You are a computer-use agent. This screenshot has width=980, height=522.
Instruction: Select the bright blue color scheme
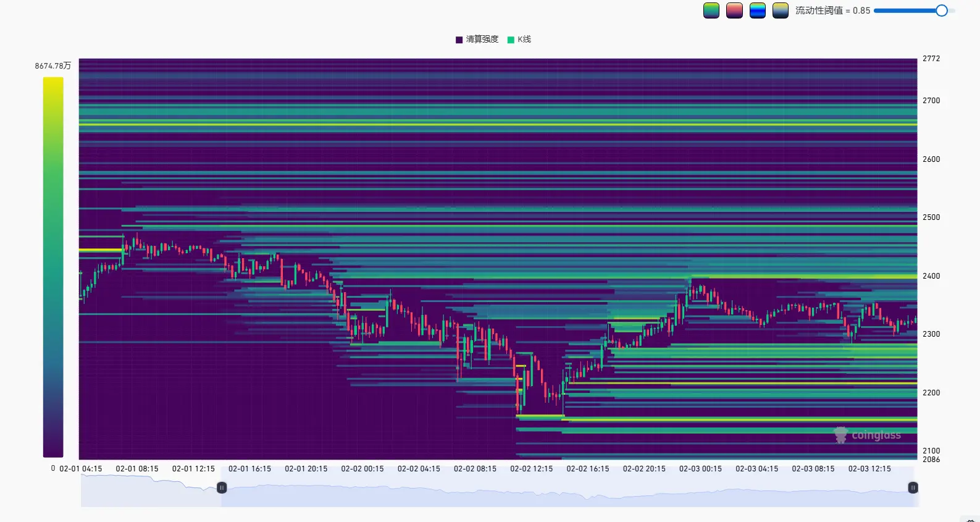click(x=758, y=11)
